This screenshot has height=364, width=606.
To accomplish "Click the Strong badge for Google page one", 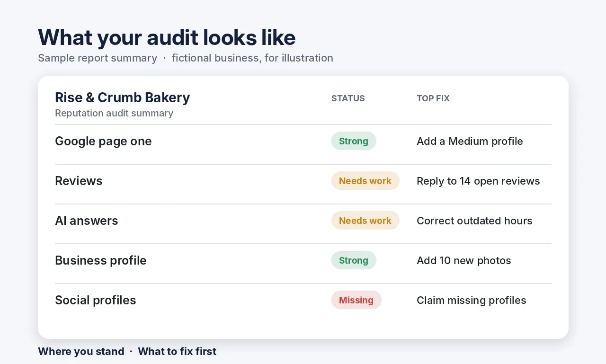I will 354,141.
